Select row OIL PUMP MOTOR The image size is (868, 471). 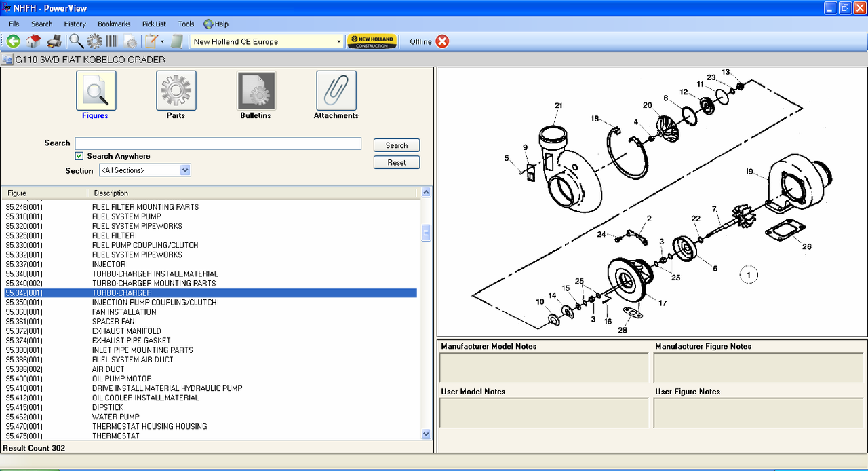pyautogui.click(x=210, y=379)
